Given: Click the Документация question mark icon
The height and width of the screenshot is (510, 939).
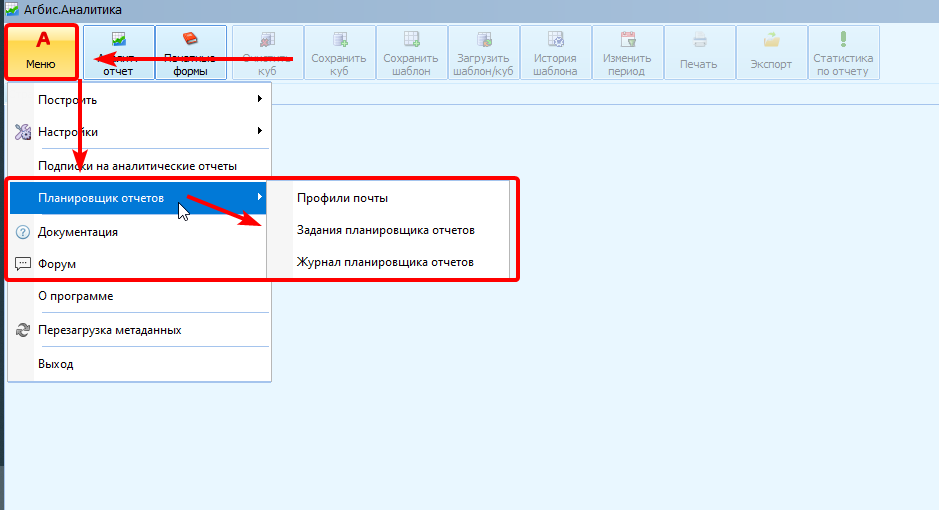Looking at the screenshot, I should [x=23, y=232].
